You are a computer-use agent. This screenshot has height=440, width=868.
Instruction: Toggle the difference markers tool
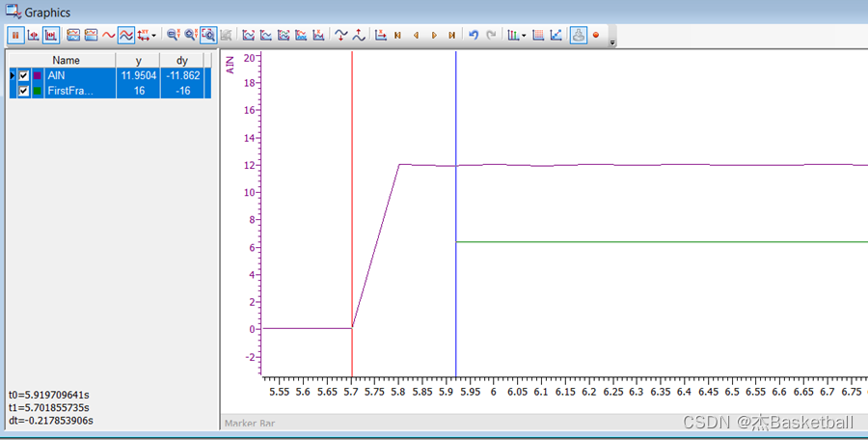click(51, 35)
